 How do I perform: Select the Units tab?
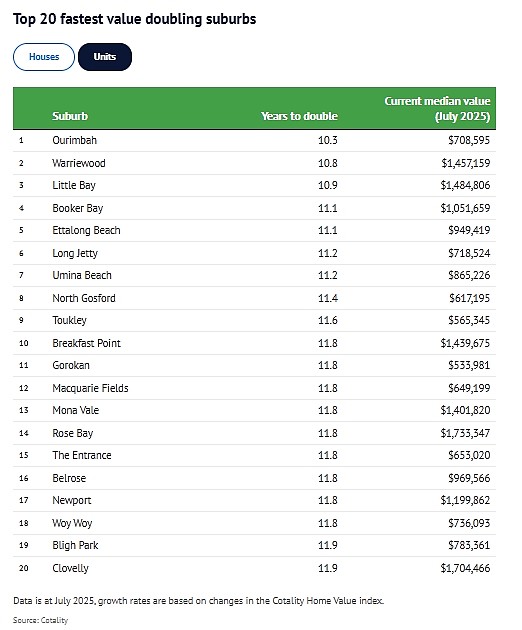105,57
